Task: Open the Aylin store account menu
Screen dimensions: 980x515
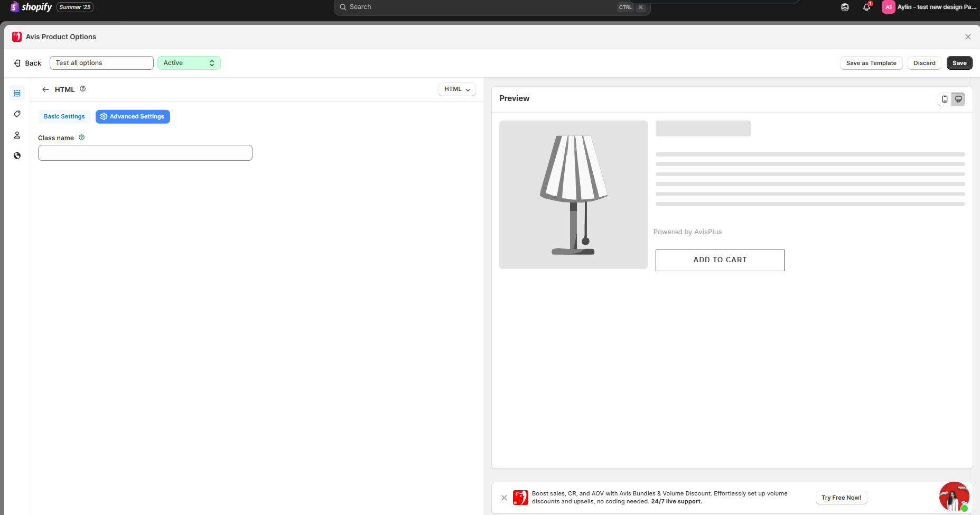Action: click(x=929, y=7)
